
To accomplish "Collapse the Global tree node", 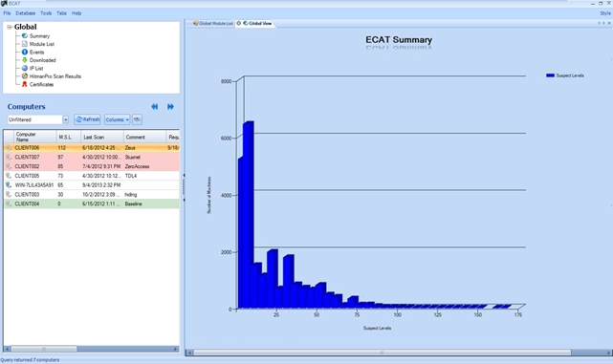I will coord(10,27).
